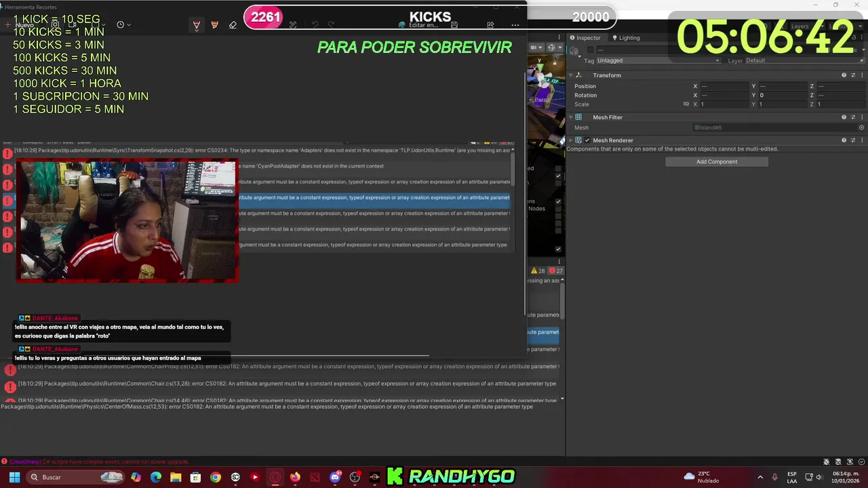Click the UdonSharp compile errors status message
Image resolution: width=868 pixels, height=488 pixels.
(99, 462)
